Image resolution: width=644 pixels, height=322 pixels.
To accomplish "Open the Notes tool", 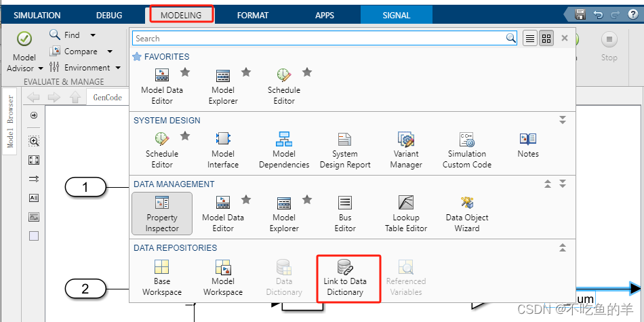I will coord(528,146).
